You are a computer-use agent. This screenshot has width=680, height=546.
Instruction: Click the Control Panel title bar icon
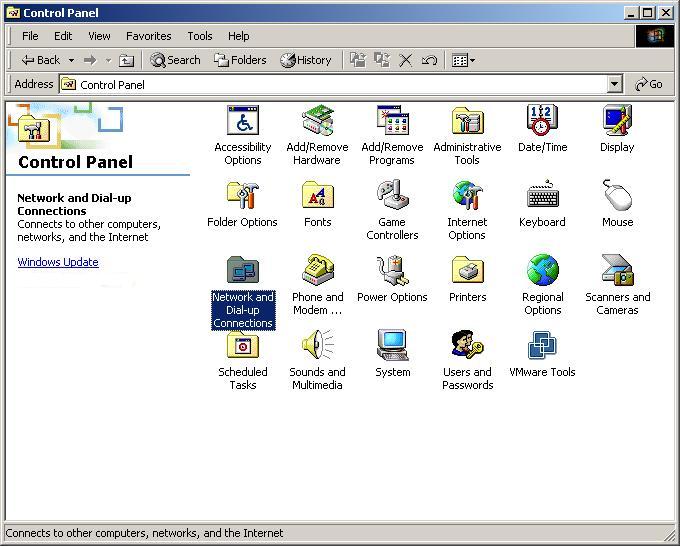point(13,13)
